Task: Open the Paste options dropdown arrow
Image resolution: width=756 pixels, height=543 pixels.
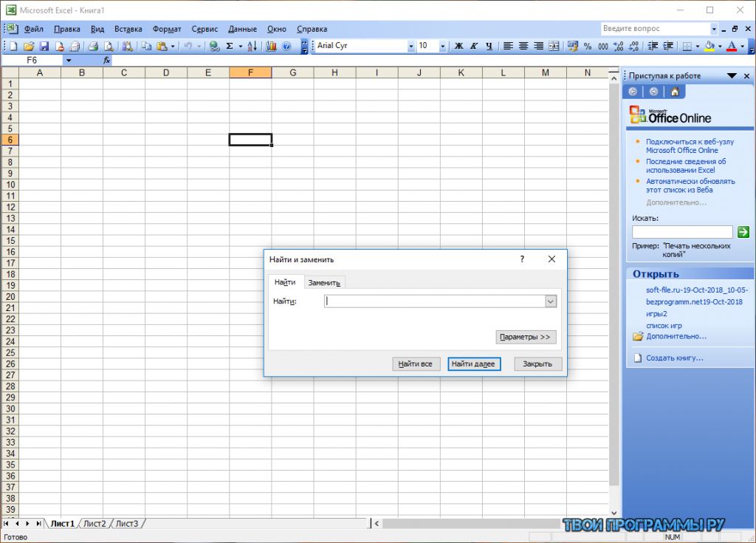Action: pyautogui.click(x=173, y=47)
